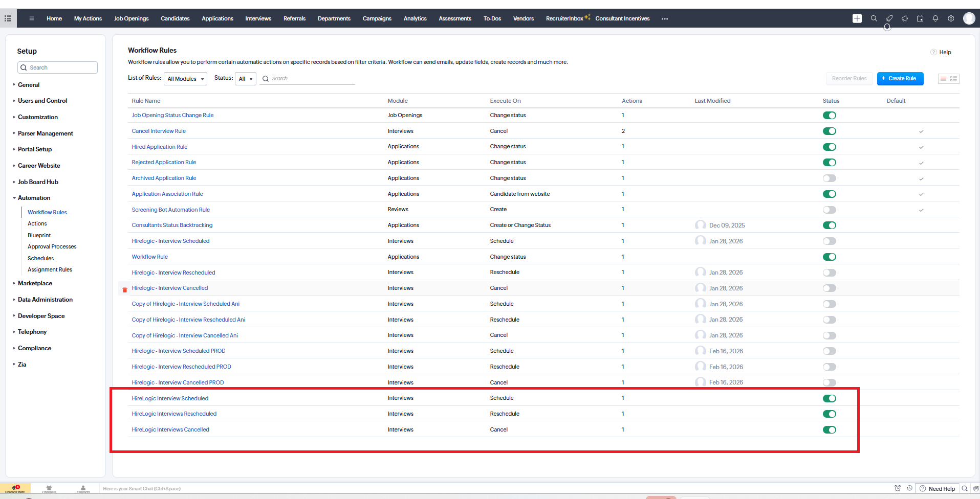980x499 pixels.
Task: Go to the Candidates tab
Action: (175, 18)
